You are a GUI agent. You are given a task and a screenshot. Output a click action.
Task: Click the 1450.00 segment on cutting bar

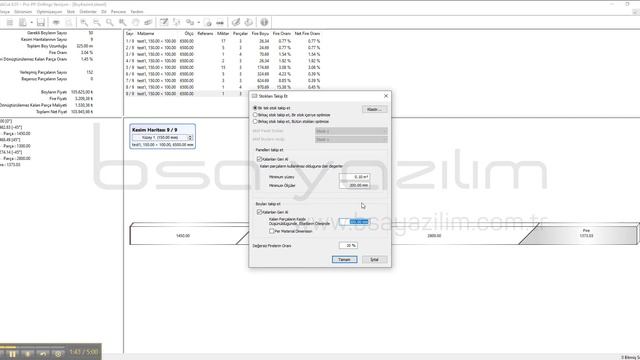[x=183, y=236]
